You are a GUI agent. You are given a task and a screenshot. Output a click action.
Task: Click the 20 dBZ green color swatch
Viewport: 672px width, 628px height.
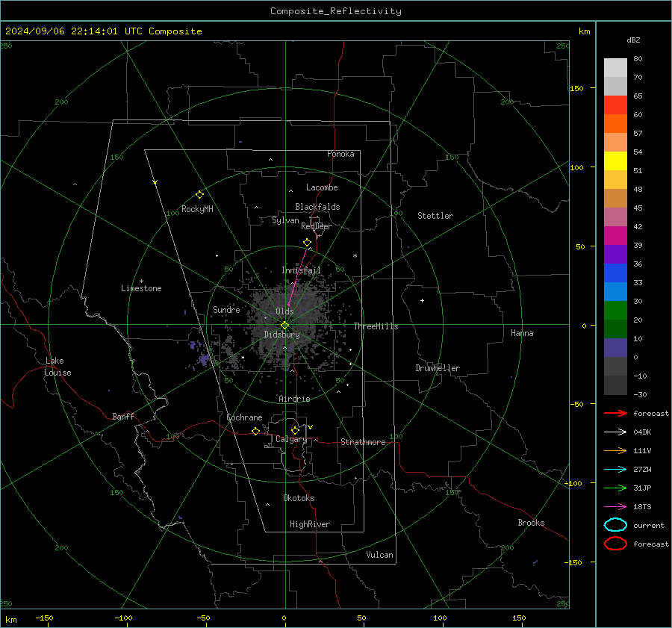pos(615,311)
